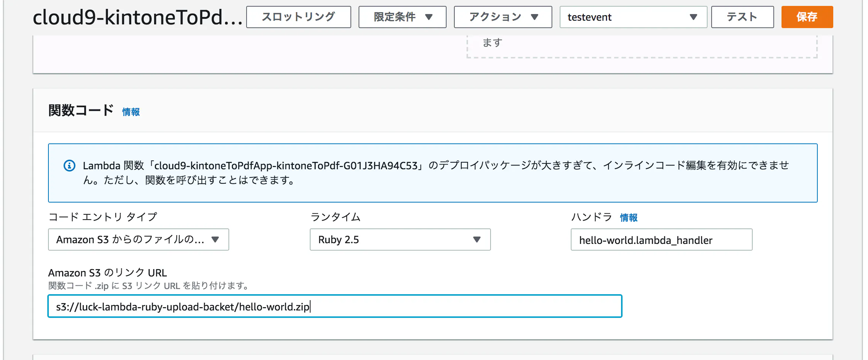Select a different code entry type

138,240
